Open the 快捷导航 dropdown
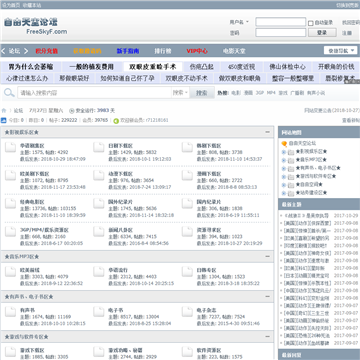Image resolution: width=360 pixels, height=360 pixels. click(340, 51)
